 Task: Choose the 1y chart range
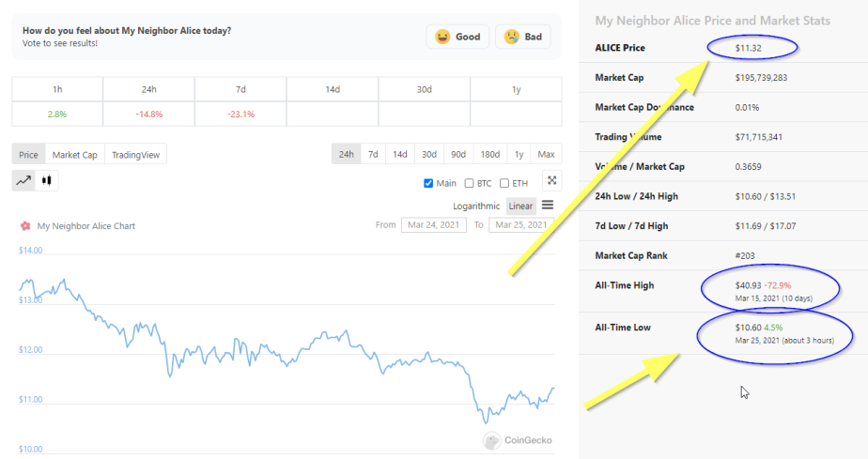519,154
